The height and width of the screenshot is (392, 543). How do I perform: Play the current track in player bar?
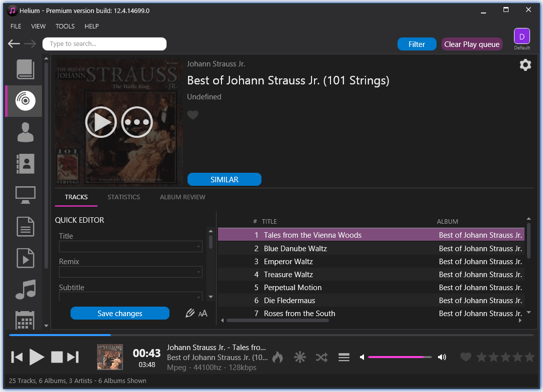(x=36, y=357)
